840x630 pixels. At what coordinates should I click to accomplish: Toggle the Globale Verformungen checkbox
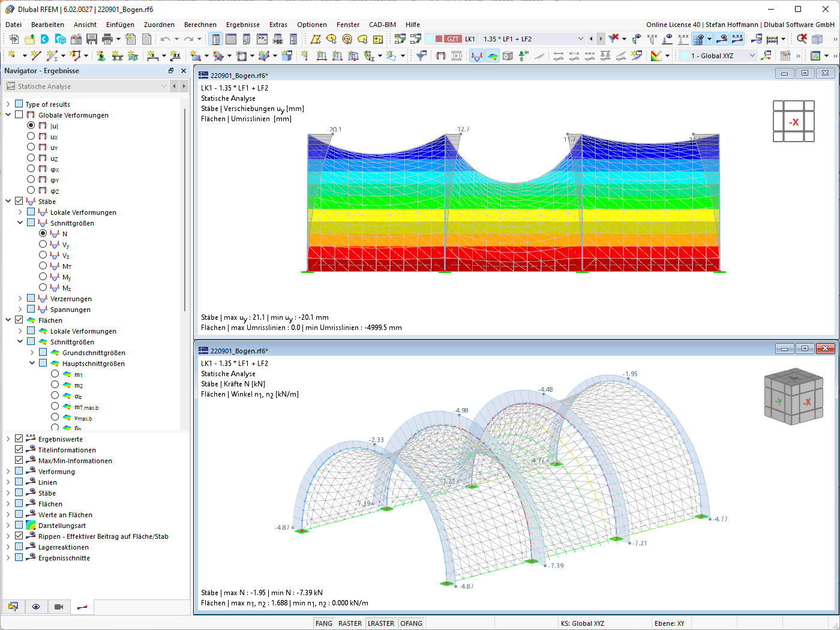tap(19, 115)
